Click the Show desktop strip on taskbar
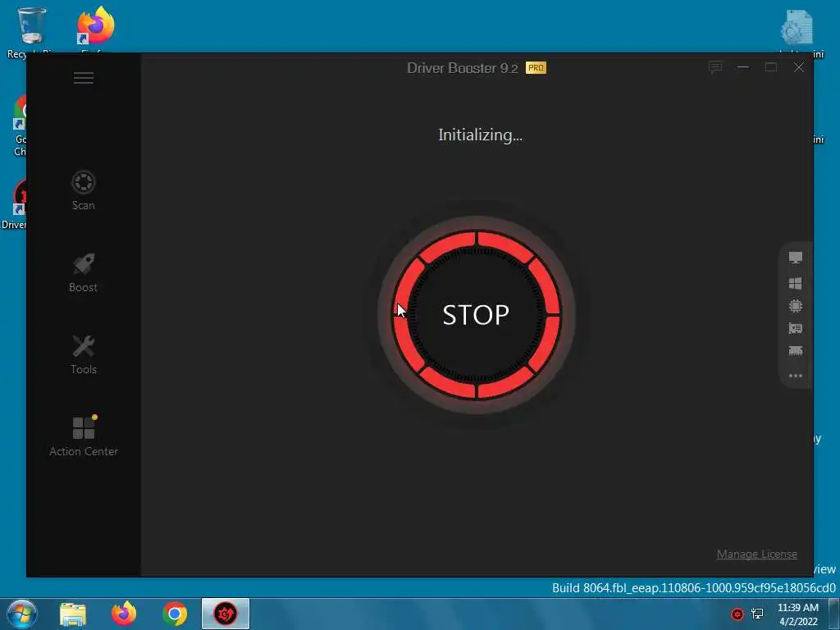 (x=834, y=614)
